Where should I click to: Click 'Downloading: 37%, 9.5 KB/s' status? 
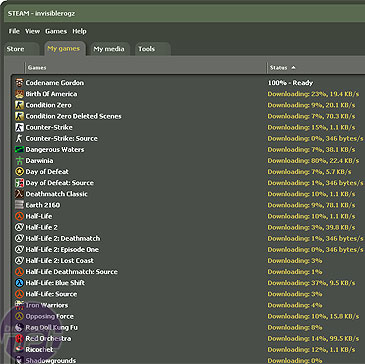[x=311, y=283]
